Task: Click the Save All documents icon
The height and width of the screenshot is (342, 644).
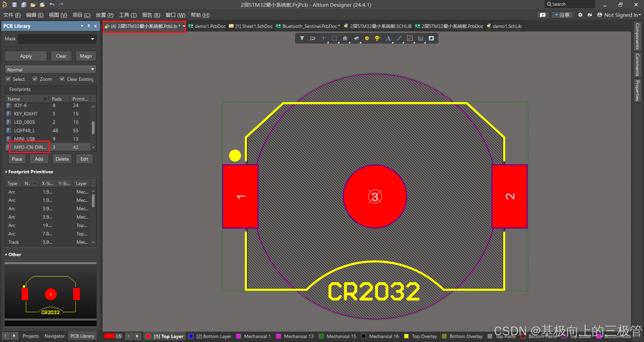Action: 23,5
